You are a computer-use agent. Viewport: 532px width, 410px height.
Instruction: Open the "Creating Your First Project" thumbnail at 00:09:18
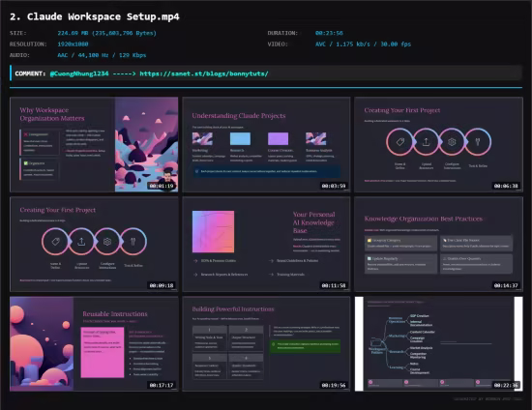(x=94, y=245)
